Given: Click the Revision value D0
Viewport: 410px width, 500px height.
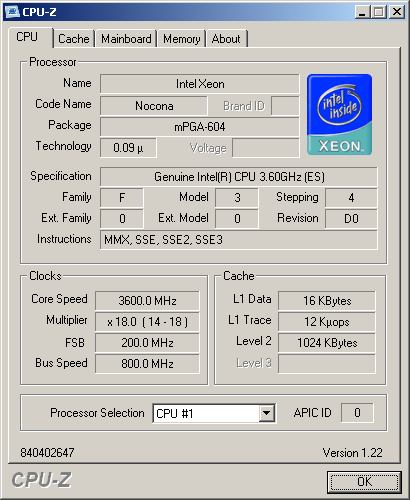Looking at the screenshot, I should tap(351, 219).
